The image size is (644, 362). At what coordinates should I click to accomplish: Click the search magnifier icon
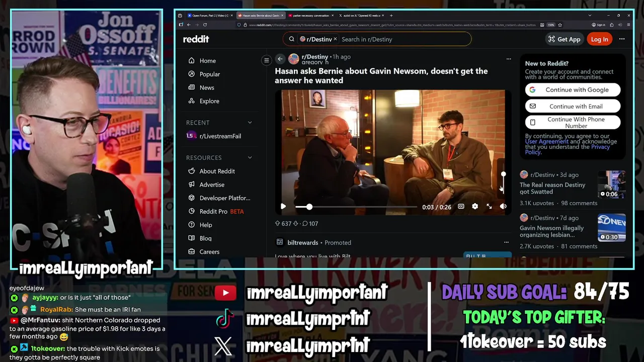291,39
